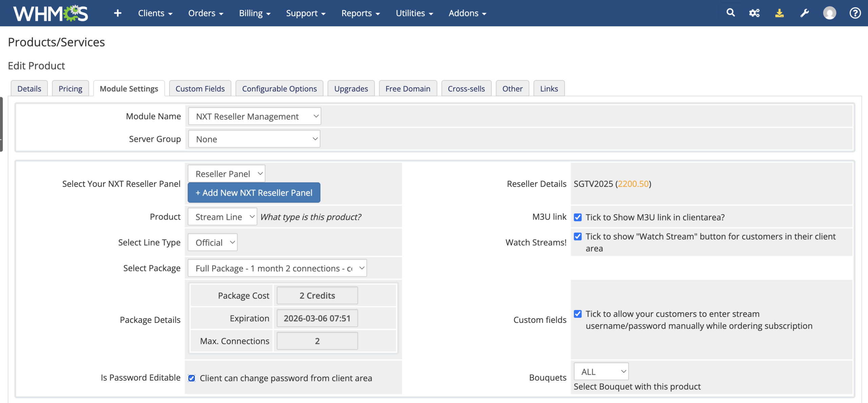The image size is (868, 403).
Task: Click the Expiration date field
Action: (317, 318)
